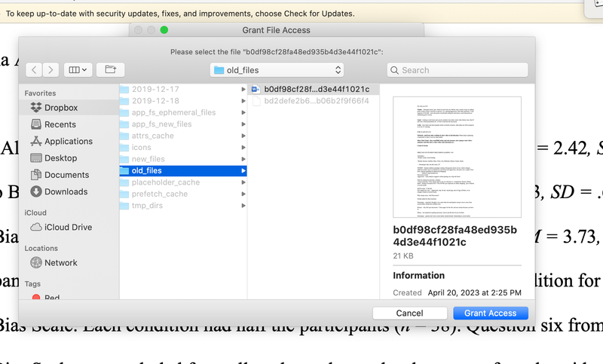Select the attrs_cache folder
The image size is (603, 364).
[183, 136]
